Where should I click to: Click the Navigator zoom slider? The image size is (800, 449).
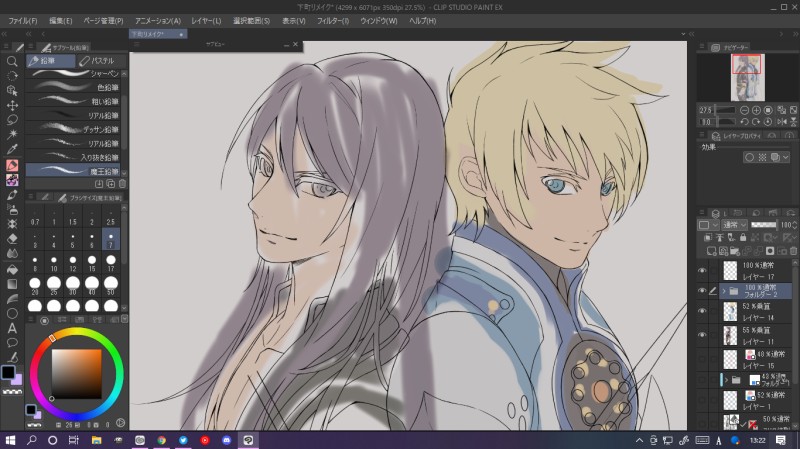(726, 110)
